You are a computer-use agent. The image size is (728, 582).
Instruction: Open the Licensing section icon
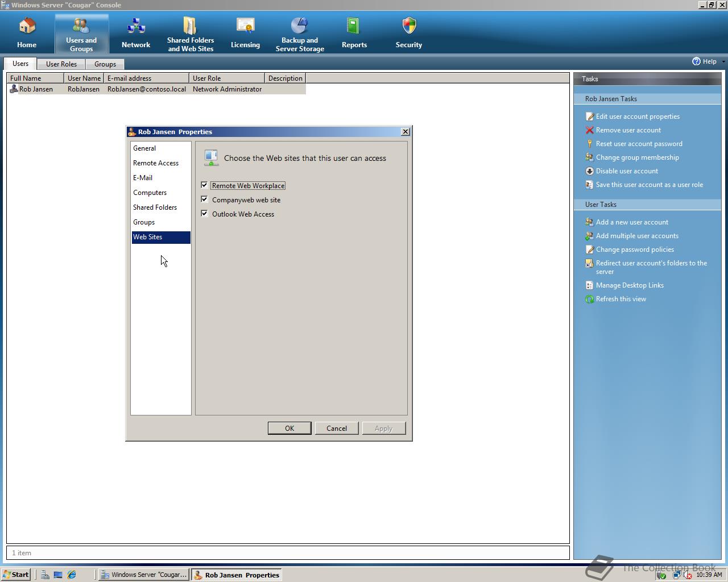pyautogui.click(x=245, y=26)
